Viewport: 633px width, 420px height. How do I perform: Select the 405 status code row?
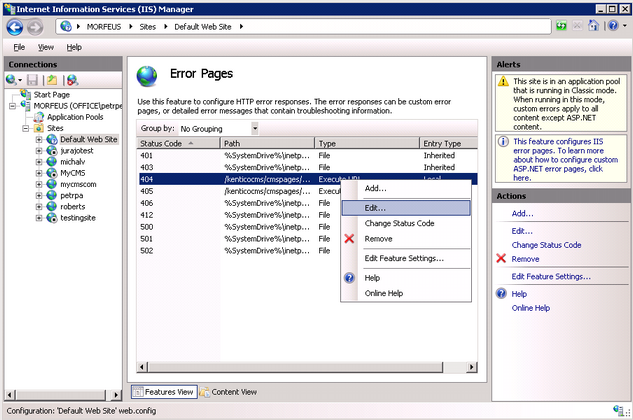pyautogui.click(x=308, y=191)
